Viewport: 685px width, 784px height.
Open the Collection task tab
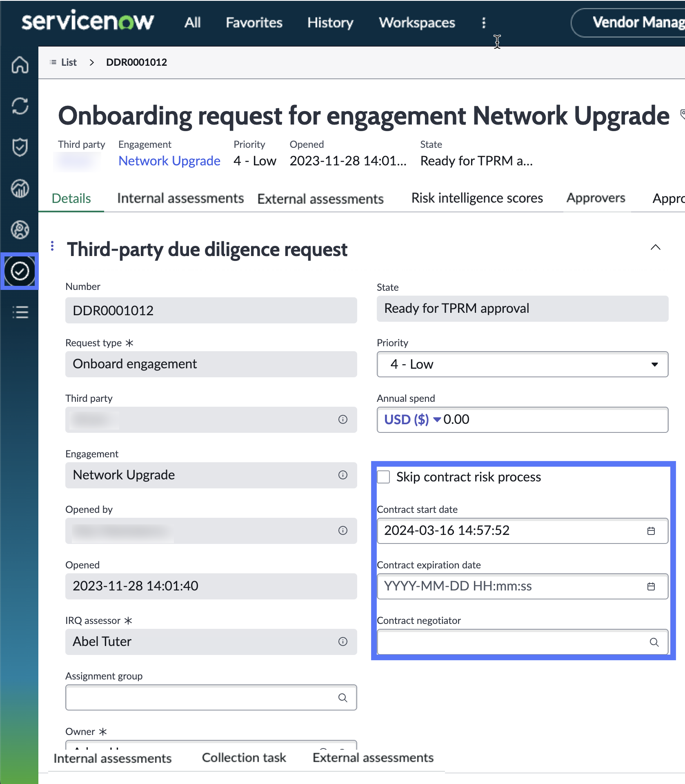click(244, 758)
